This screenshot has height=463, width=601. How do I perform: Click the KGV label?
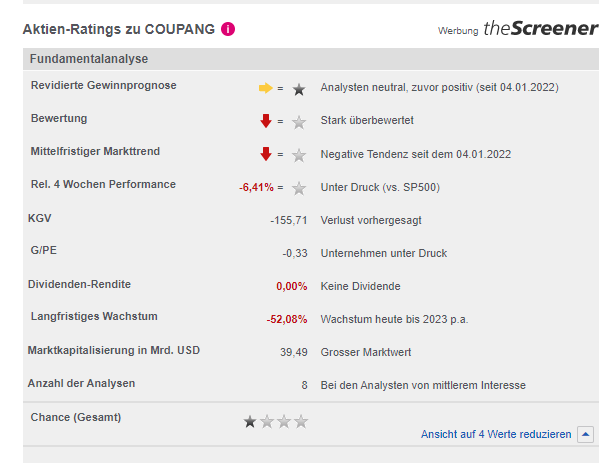40,217
